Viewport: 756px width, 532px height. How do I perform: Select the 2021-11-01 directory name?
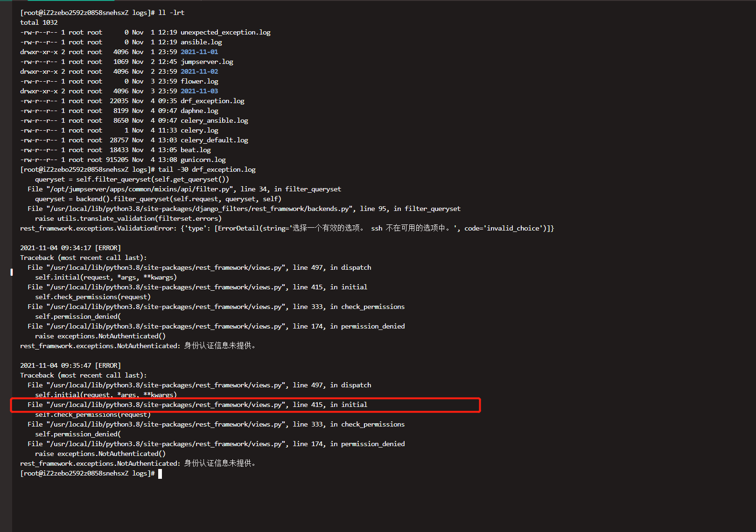point(199,51)
